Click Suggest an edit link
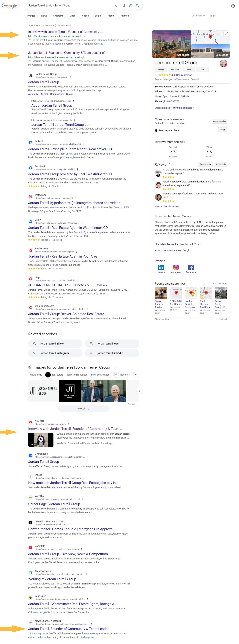Viewport: 239px width, 644px height. tap(163, 108)
